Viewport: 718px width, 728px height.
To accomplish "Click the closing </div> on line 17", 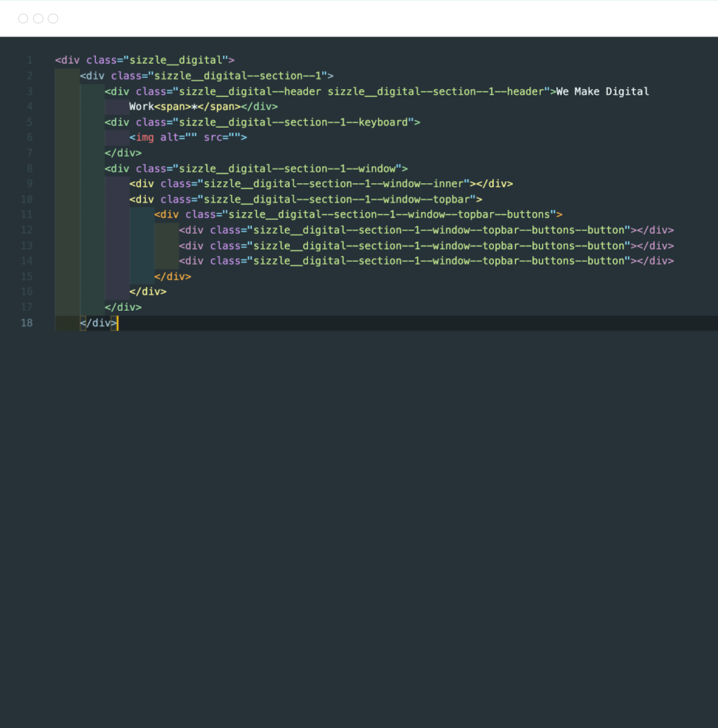I will (x=123, y=307).
